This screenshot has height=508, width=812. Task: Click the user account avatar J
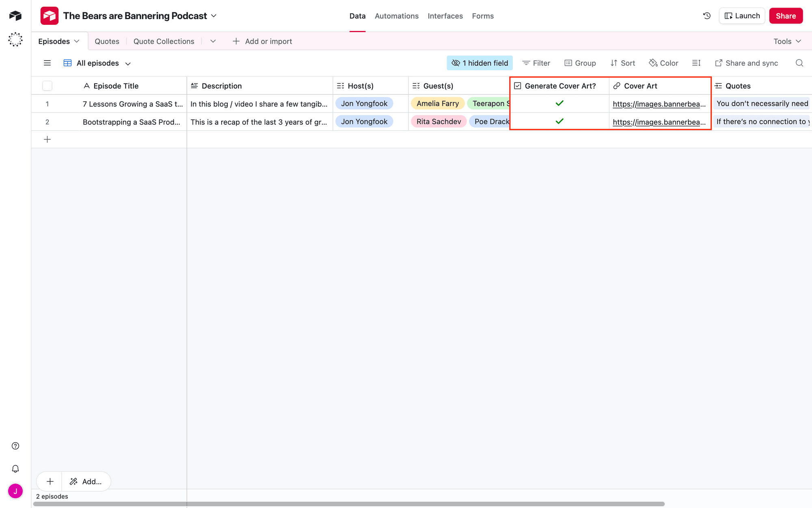(15, 491)
